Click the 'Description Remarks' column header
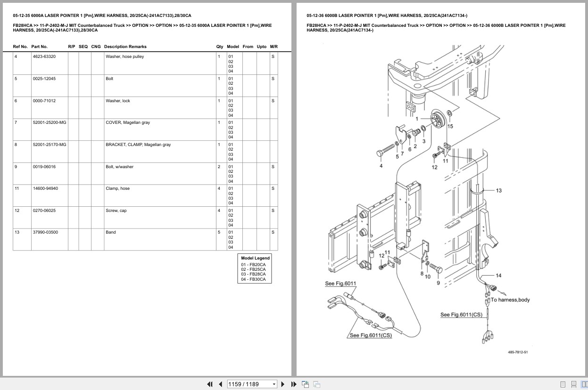The image size is (588, 390). coord(125,47)
